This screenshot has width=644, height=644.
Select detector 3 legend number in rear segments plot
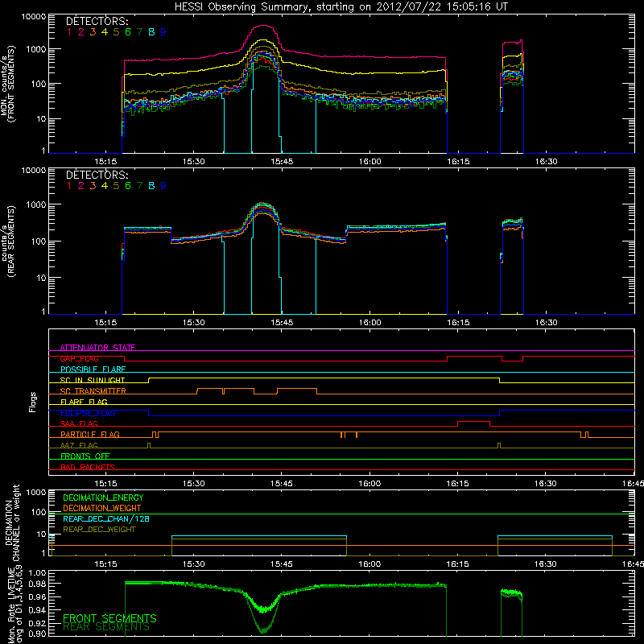[x=93, y=186]
